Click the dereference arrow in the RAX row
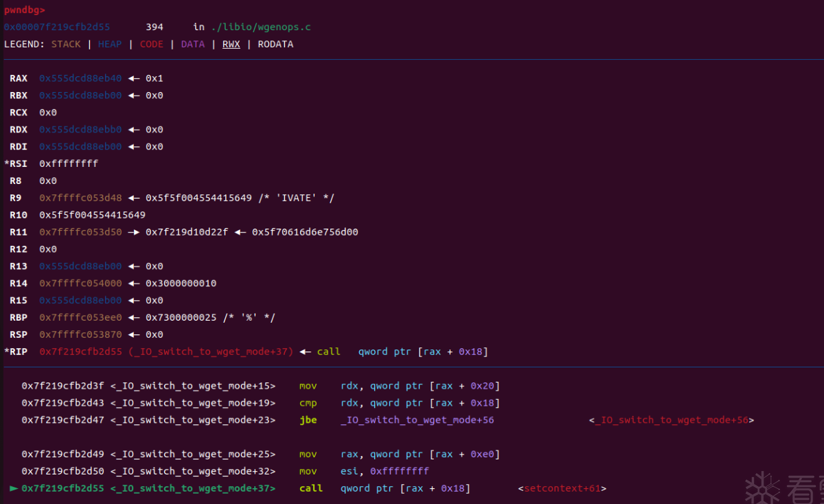 [133, 78]
